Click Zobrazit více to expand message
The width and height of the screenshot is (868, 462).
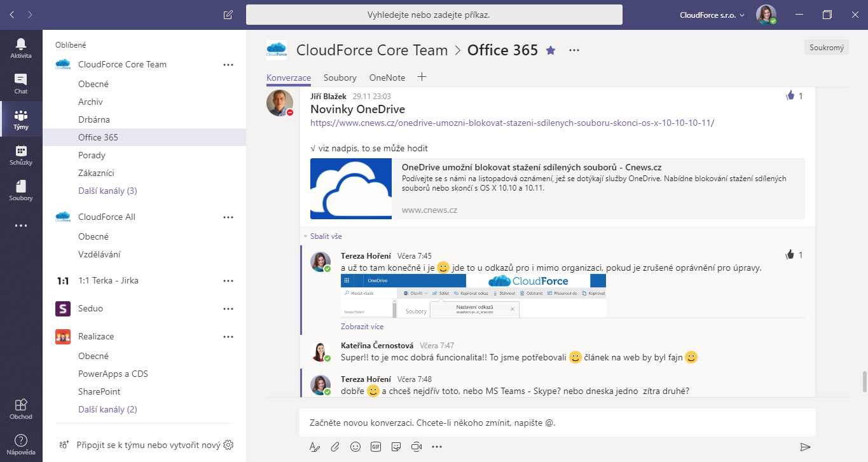(362, 326)
